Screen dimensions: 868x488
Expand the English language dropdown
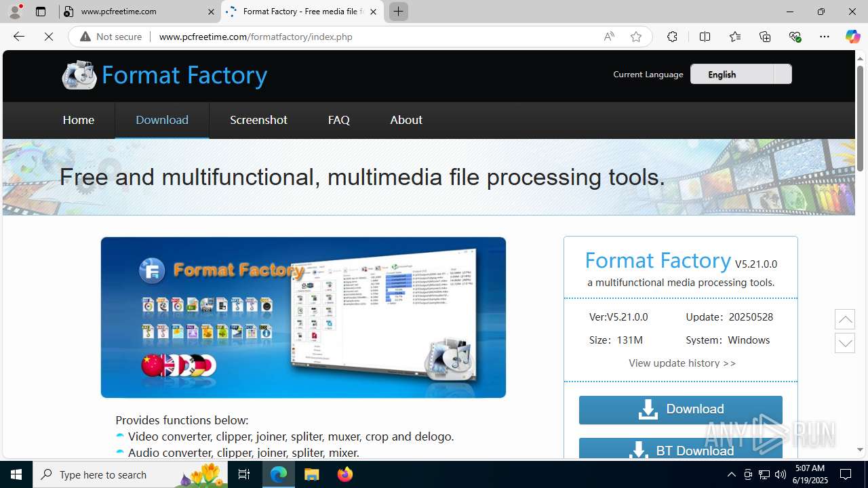pyautogui.click(x=741, y=74)
